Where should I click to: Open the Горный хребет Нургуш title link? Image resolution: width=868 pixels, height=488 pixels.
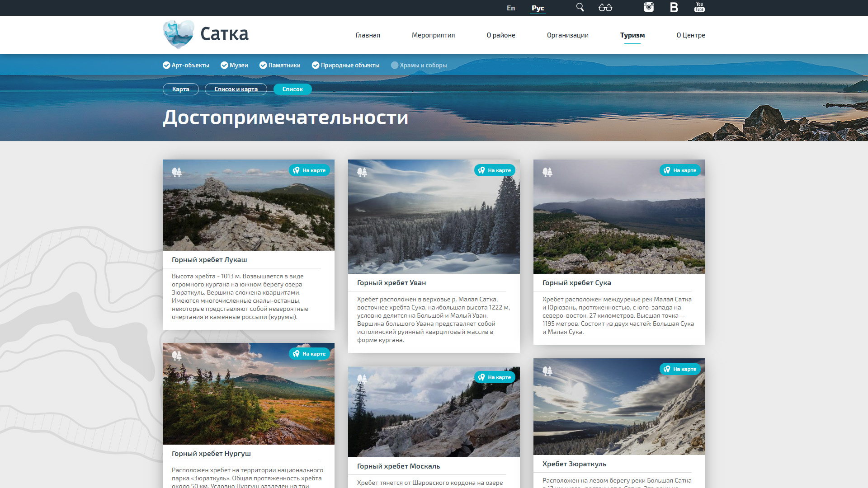point(211,454)
